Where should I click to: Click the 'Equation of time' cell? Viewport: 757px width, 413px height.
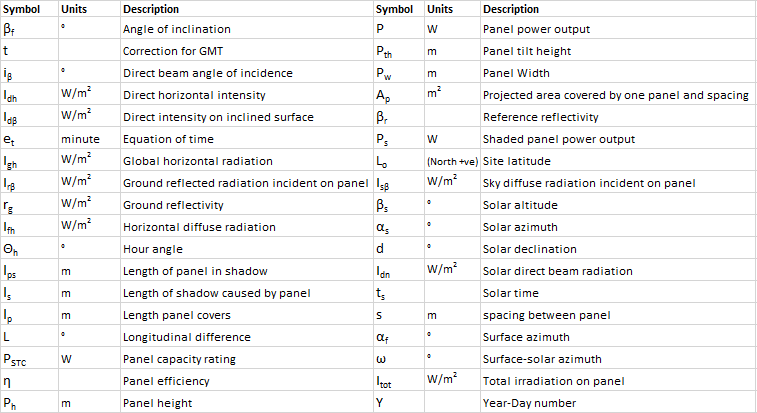247,139
